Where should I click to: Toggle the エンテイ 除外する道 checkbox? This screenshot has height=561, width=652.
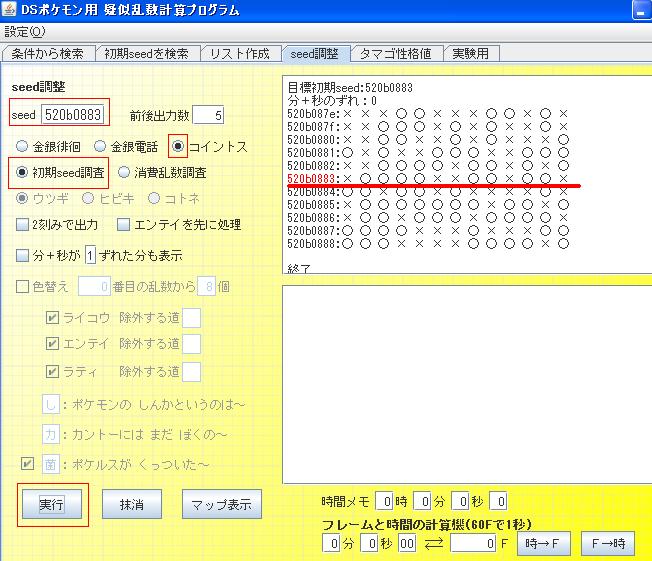pyautogui.click(x=52, y=344)
